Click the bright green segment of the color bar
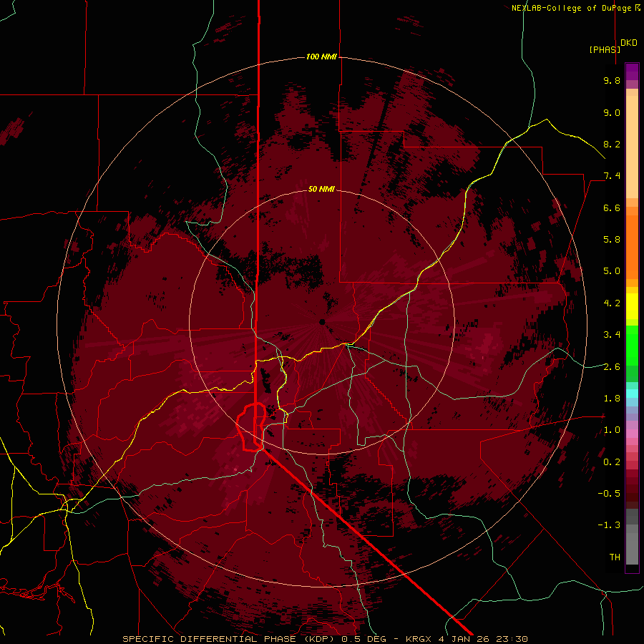 tap(632, 345)
